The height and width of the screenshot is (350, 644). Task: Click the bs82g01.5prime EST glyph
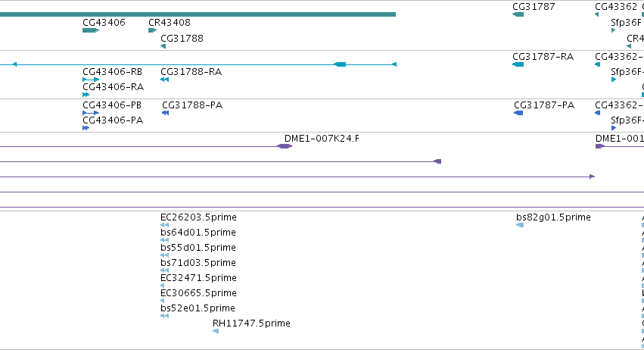click(520, 225)
